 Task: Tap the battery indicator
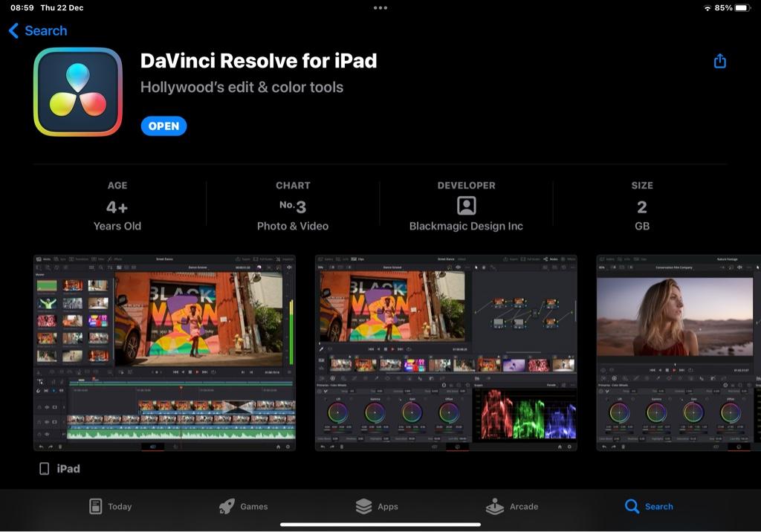coord(743,7)
